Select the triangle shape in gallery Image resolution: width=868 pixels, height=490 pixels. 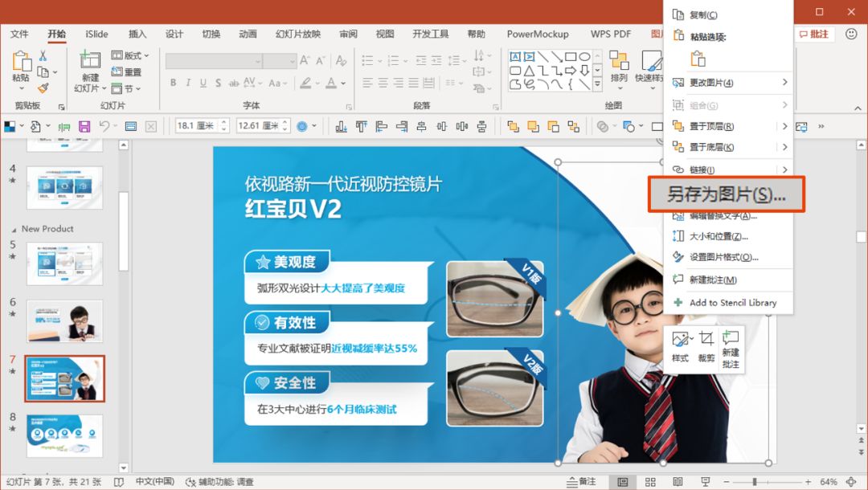[x=529, y=70]
